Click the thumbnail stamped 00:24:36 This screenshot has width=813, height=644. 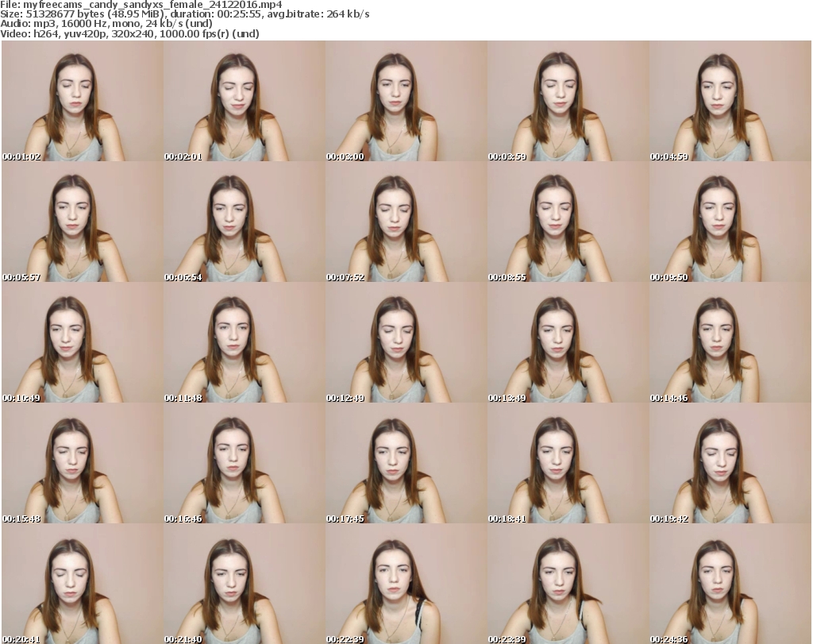tap(730, 584)
